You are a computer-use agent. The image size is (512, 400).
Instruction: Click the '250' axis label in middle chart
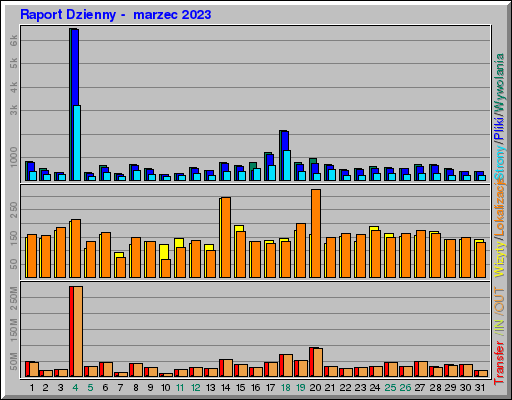[14, 209]
